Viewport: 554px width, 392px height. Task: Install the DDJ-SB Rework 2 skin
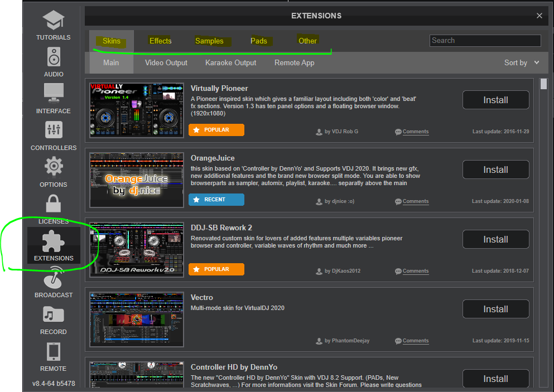(x=496, y=239)
